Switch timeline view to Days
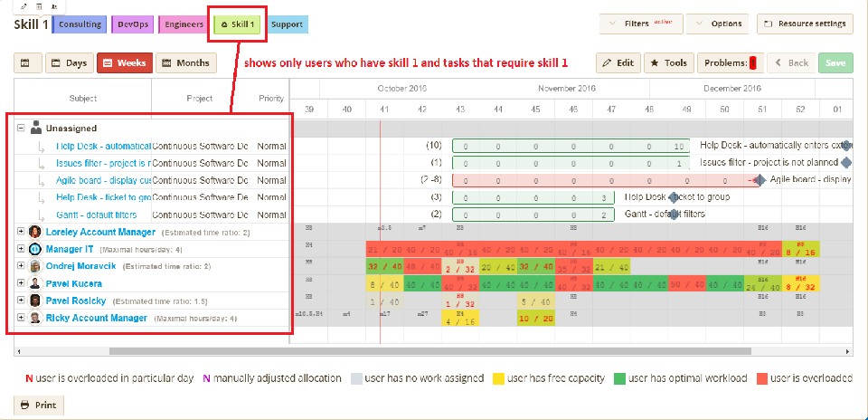868x420 pixels. tap(69, 63)
